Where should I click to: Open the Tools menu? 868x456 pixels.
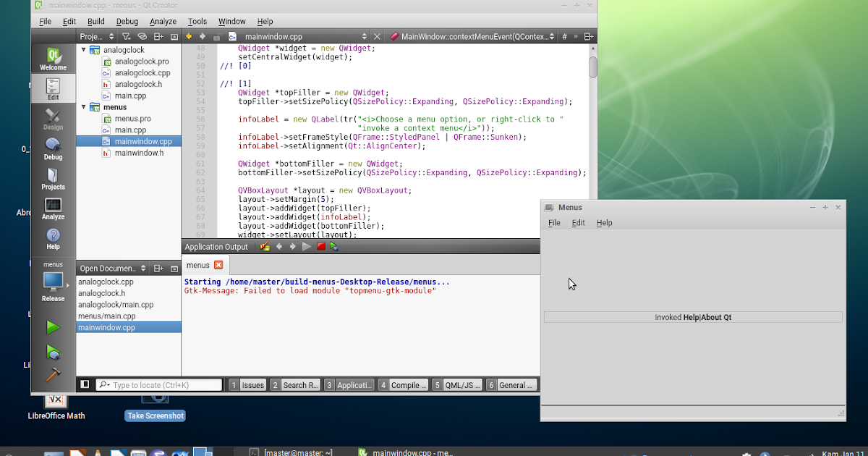click(x=197, y=21)
